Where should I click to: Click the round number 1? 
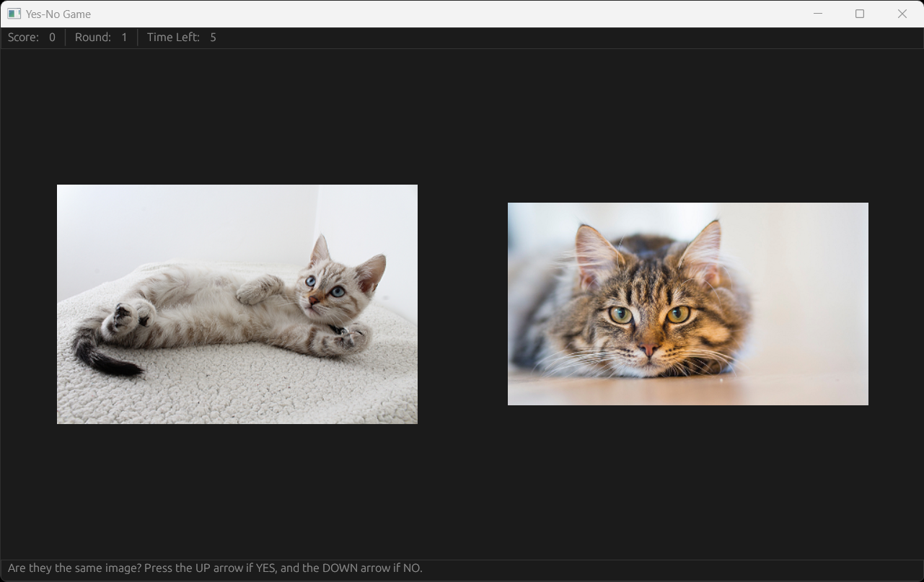point(124,38)
